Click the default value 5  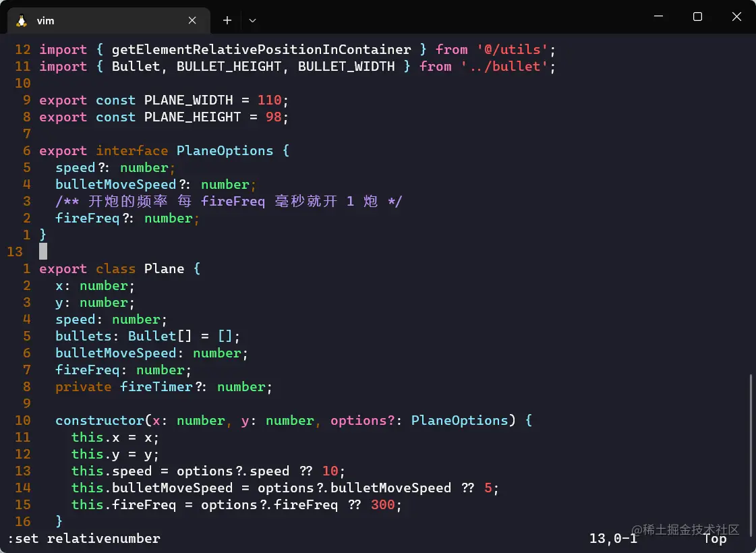click(x=488, y=488)
